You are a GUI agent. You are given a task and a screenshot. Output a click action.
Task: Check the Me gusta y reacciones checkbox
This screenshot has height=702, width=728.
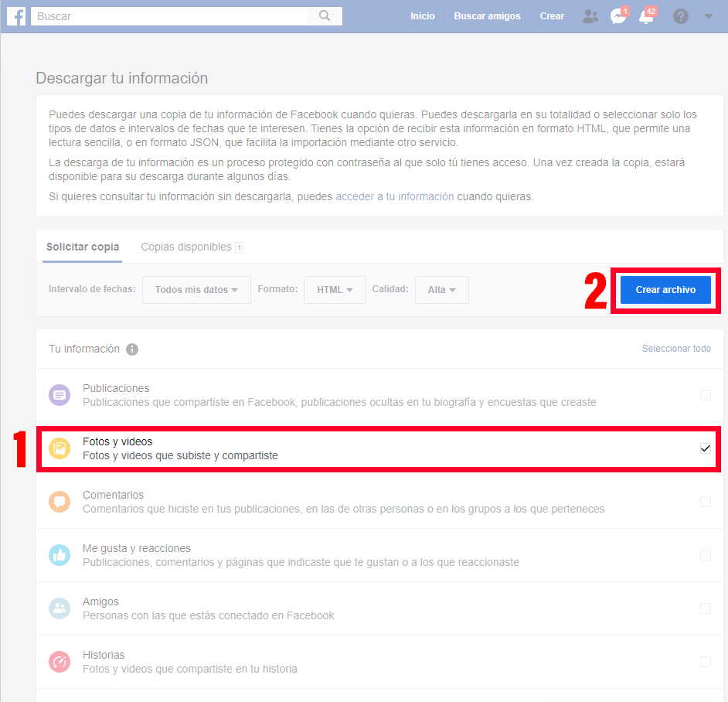pos(706,555)
